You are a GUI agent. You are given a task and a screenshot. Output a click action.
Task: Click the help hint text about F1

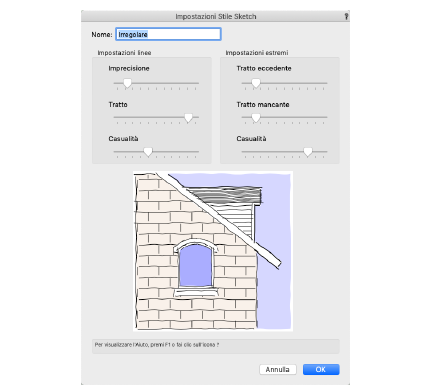click(157, 345)
